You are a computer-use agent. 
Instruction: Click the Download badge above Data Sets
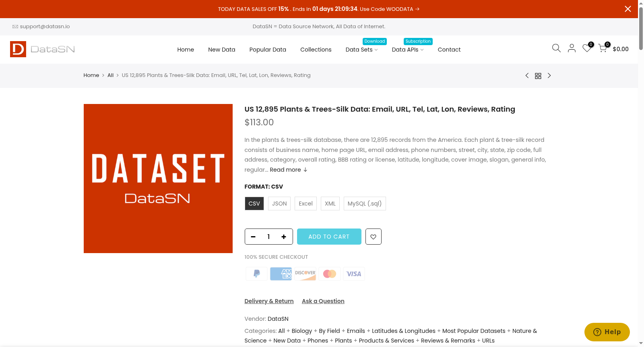(375, 41)
